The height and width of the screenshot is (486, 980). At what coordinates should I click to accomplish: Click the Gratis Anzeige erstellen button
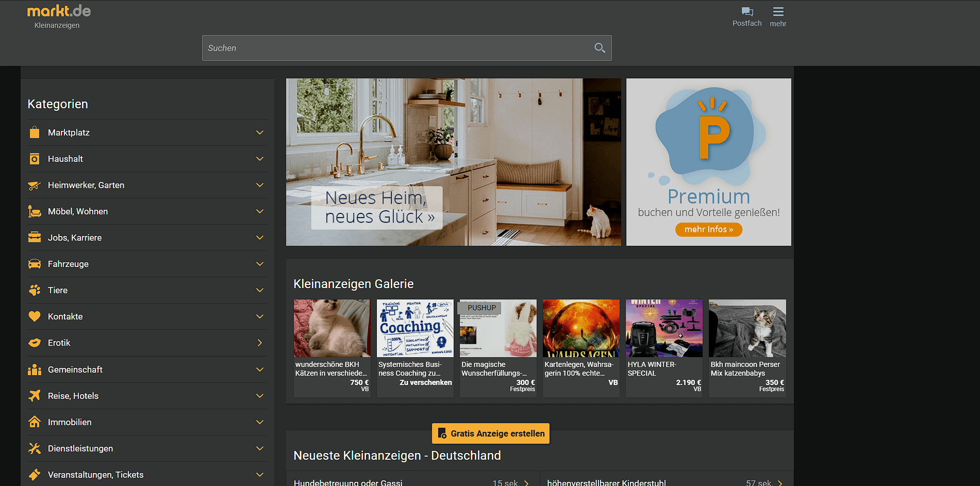491,433
